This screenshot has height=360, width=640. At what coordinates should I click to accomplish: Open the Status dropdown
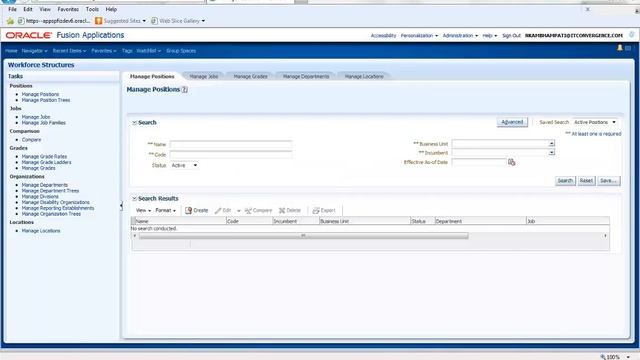195,165
